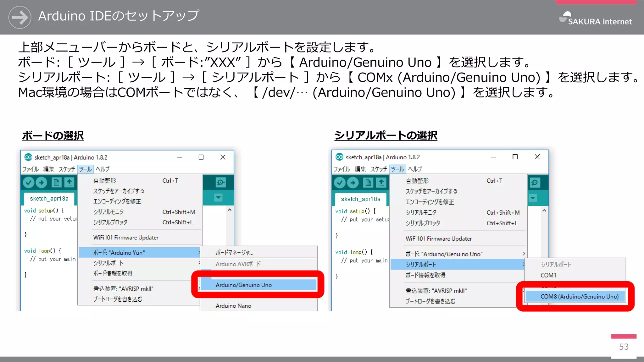This screenshot has height=362, width=644.
Task: Open ヘルプ menu in left Arduino window
Action: click(103, 169)
